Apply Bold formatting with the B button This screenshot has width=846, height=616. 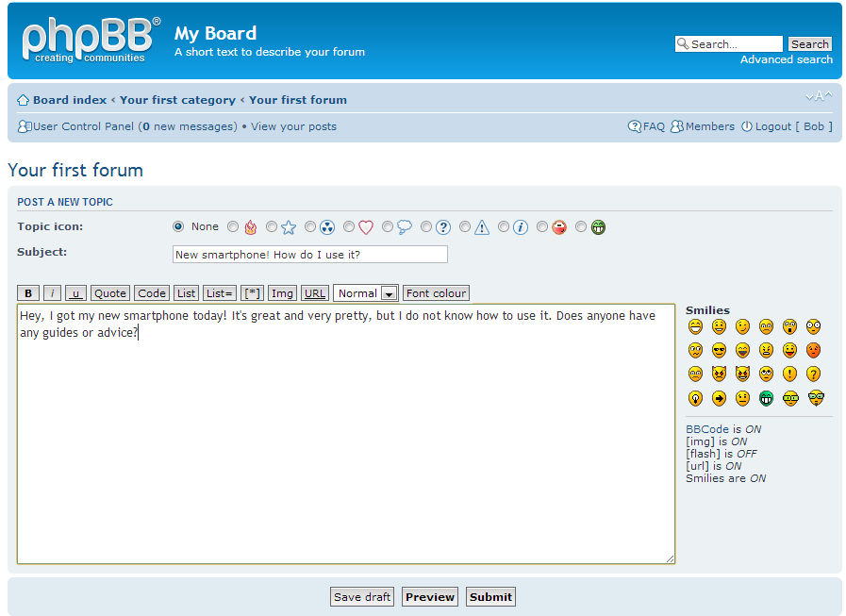point(28,292)
